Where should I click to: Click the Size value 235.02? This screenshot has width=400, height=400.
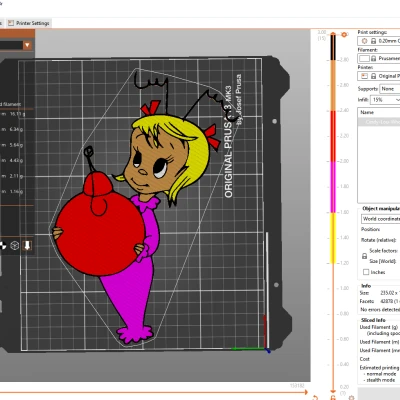pyautogui.click(x=389, y=293)
